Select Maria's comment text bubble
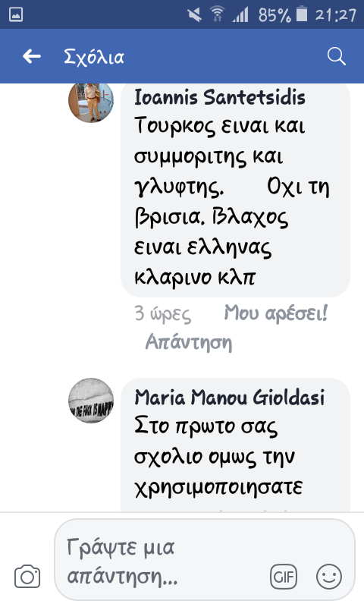The height and width of the screenshot is (607, 364). click(235, 445)
